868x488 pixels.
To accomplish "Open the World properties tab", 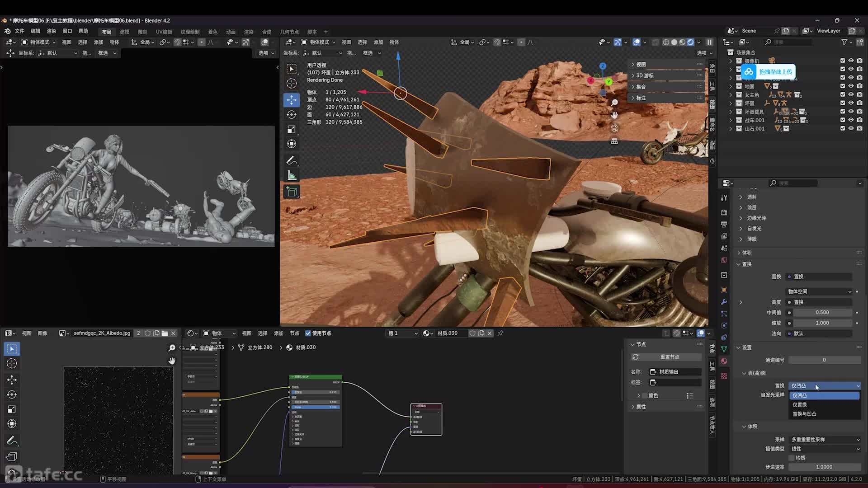I will [724, 260].
